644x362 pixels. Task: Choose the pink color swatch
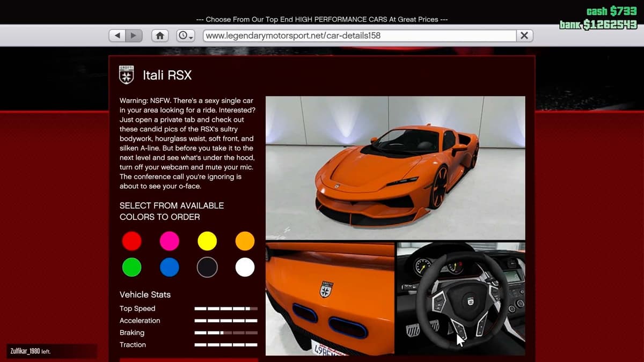tap(170, 241)
